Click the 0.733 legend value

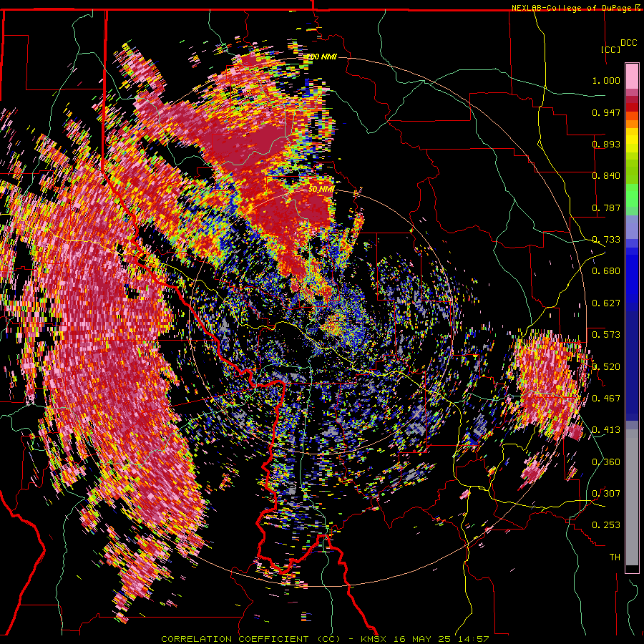(x=606, y=240)
